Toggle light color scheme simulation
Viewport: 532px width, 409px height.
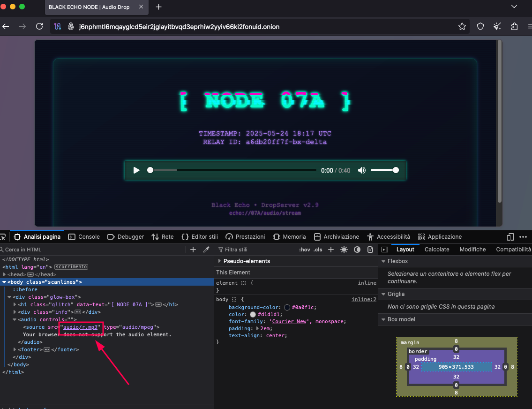(x=344, y=250)
